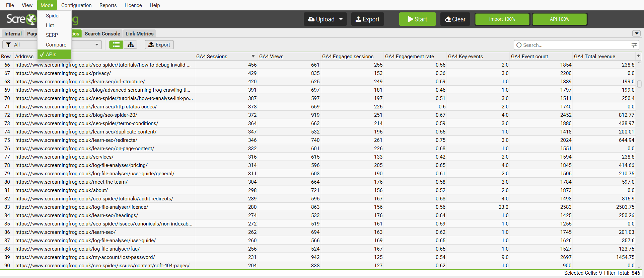Sort by GA4 Sessions column arrow

click(253, 56)
